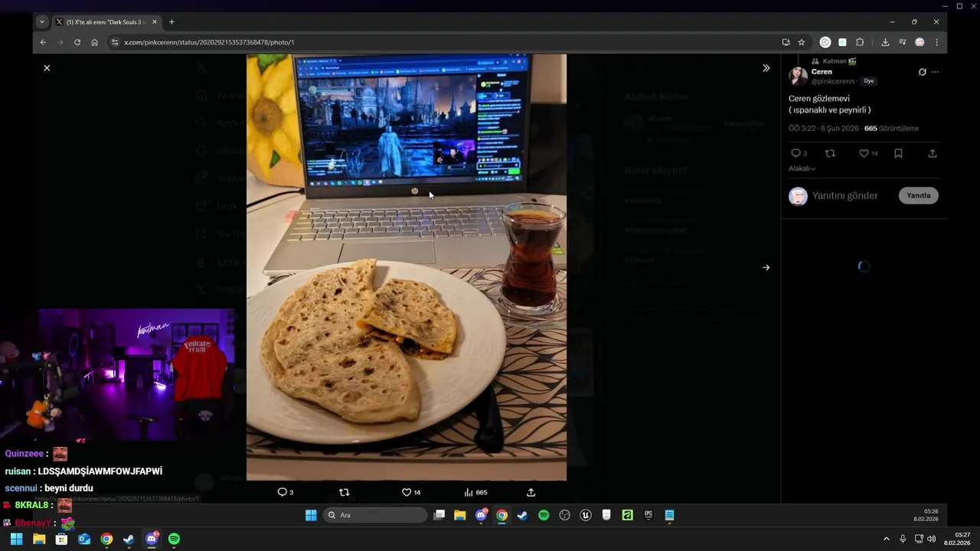Open the Chrome extensions puzzle icon

pyautogui.click(x=860, y=42)
